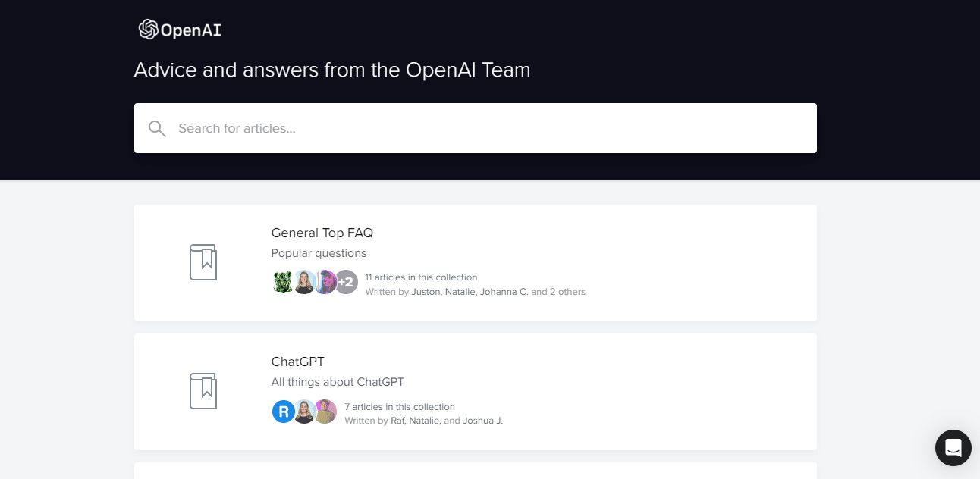The height and width of the screenshot is (479, 980).
Task: Click the General Top FAQ bookmark icon
Action: click(203, 262)
